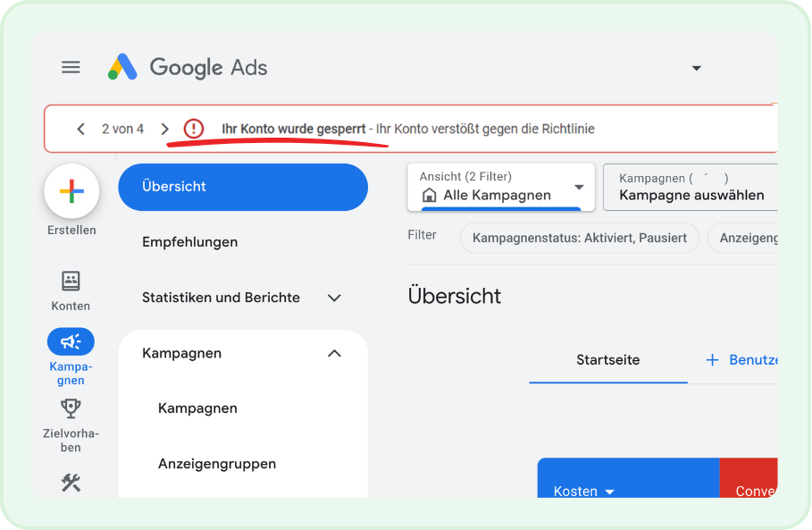
Task: Open Anzeigengruppen sub-item
Action: 217,464
